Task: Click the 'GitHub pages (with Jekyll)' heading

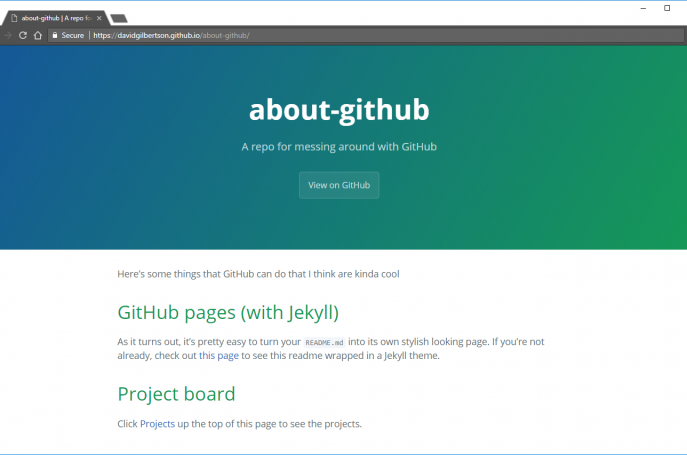Action: (x=228, y=313)
